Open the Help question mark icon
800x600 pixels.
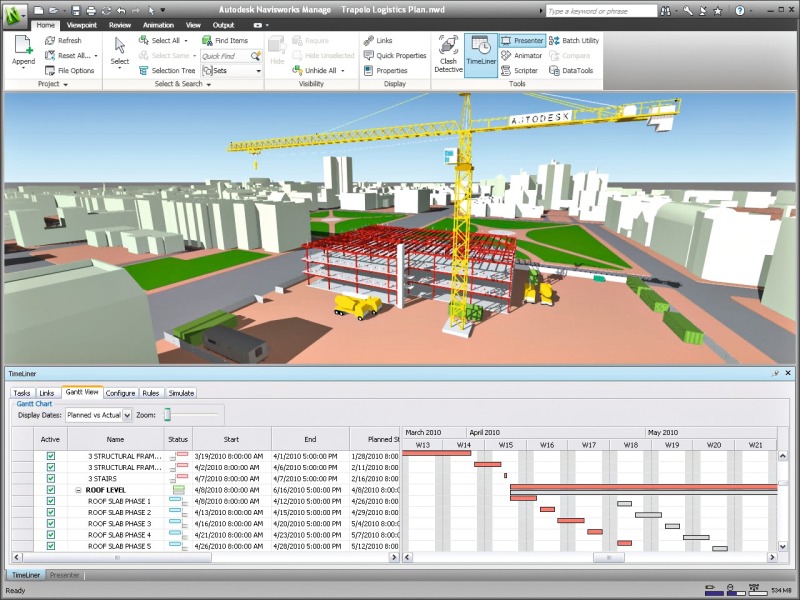point(740,11)
